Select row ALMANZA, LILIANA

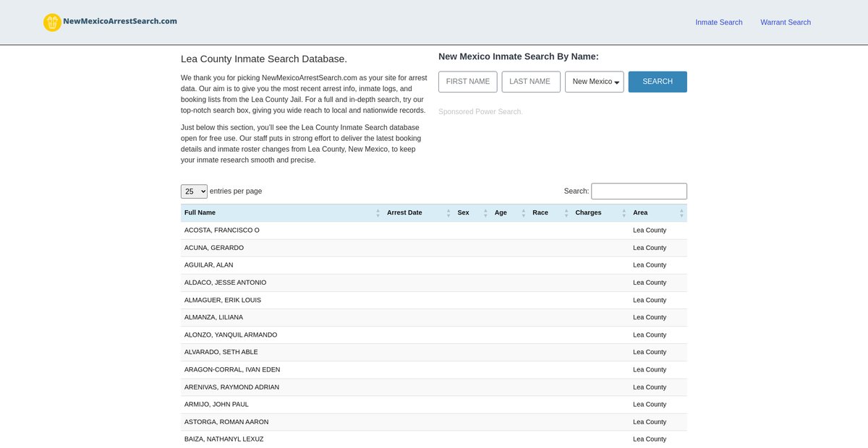pos(434,317)
